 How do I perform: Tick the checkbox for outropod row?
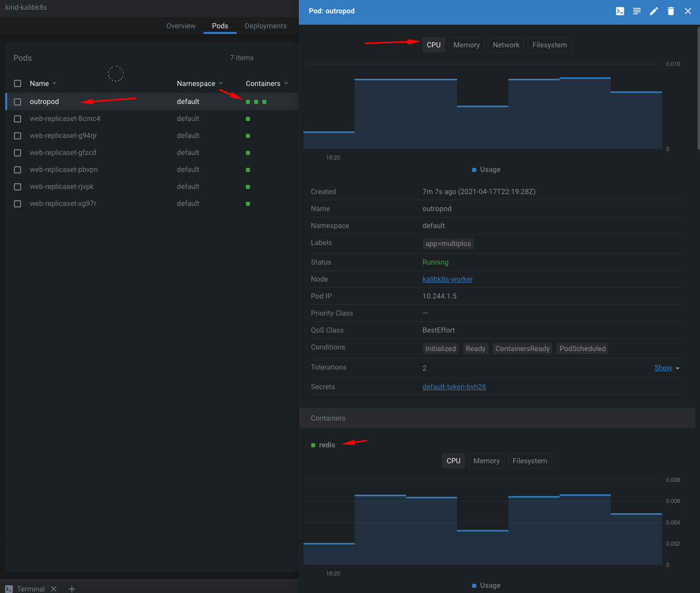click(x=17, y=102)
